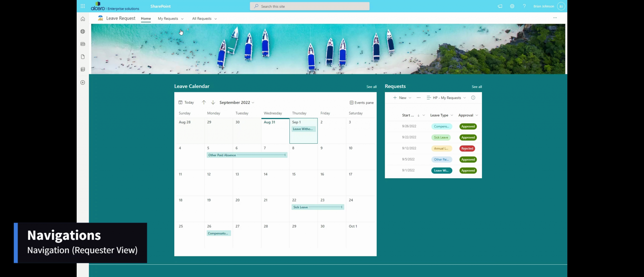Screen dimensions: 644x277
Task: Open the September 2022 month picker
Action: click(237, 102)
